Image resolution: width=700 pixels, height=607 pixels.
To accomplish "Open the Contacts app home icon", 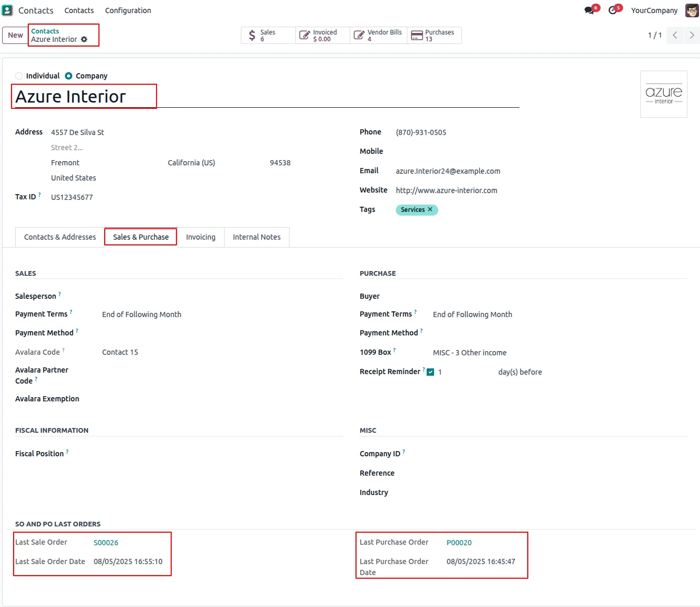I will tap(7, 10).
